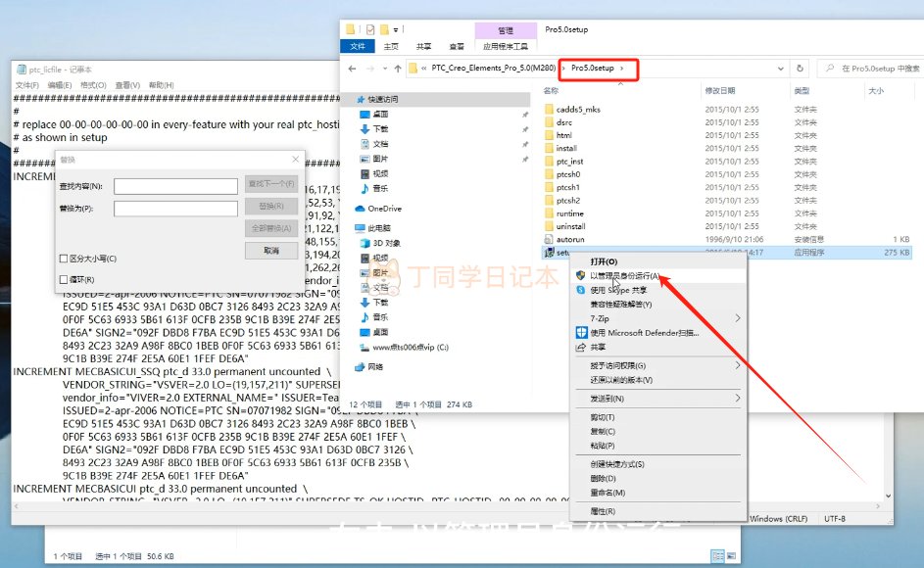
Task: Expand 7-Zip submenu in context menu
Action: click(x=737, y=318)
